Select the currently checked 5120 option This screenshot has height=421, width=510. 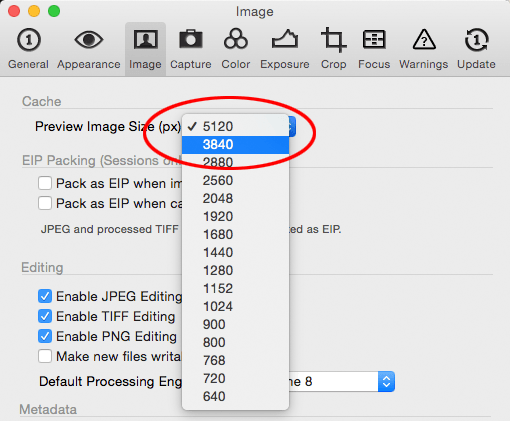point(235,126)
